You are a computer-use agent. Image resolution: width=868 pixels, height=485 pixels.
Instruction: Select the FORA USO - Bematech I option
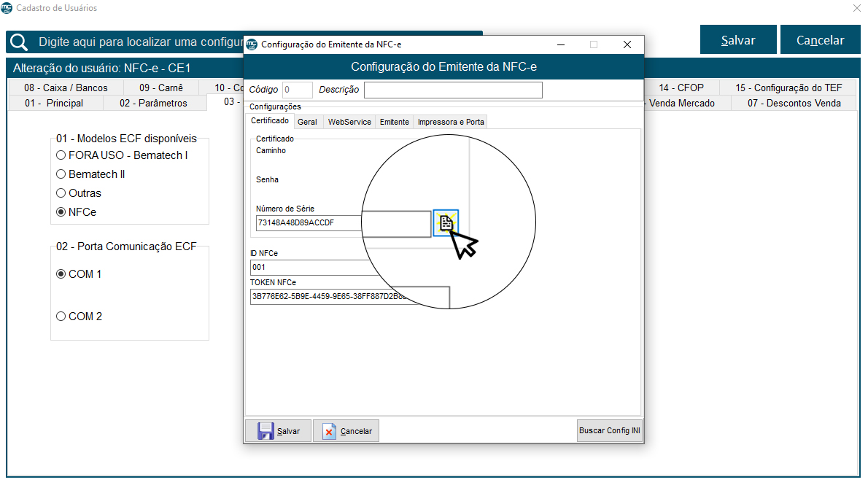pos(61,155)
